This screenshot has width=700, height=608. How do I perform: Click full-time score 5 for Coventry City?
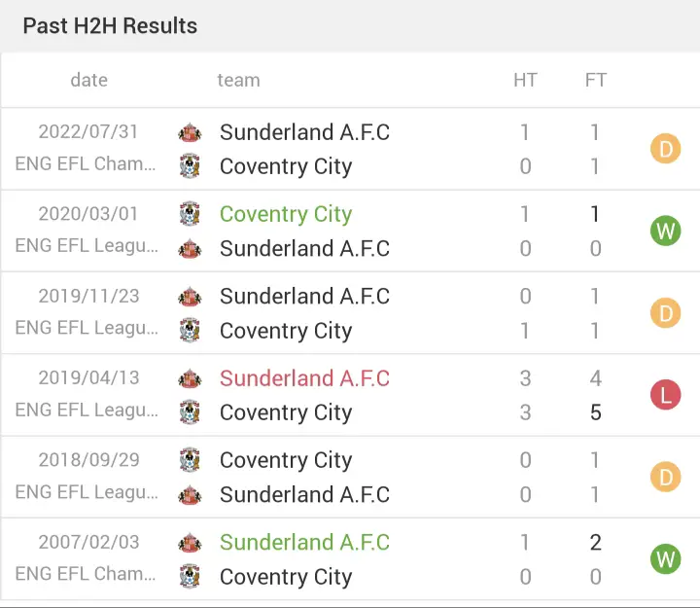coord(596,411)
